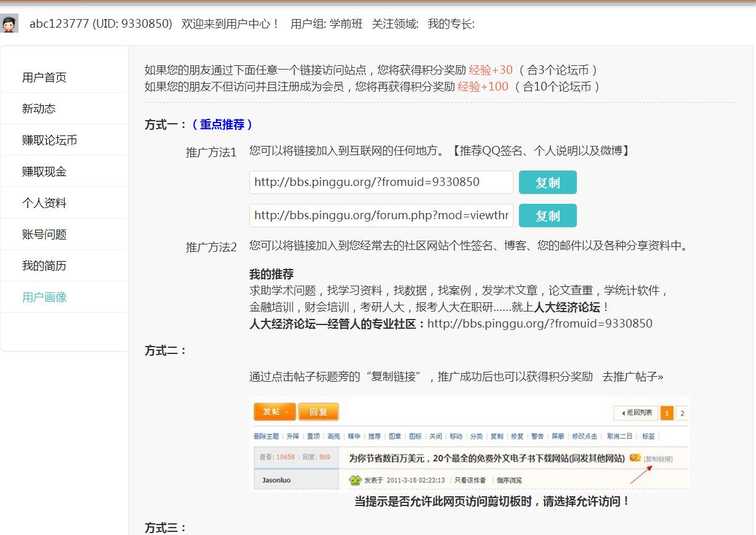The image size is (756, 535).
Task: Copy the forum.php link with its 复制 button
Action: 548,215
